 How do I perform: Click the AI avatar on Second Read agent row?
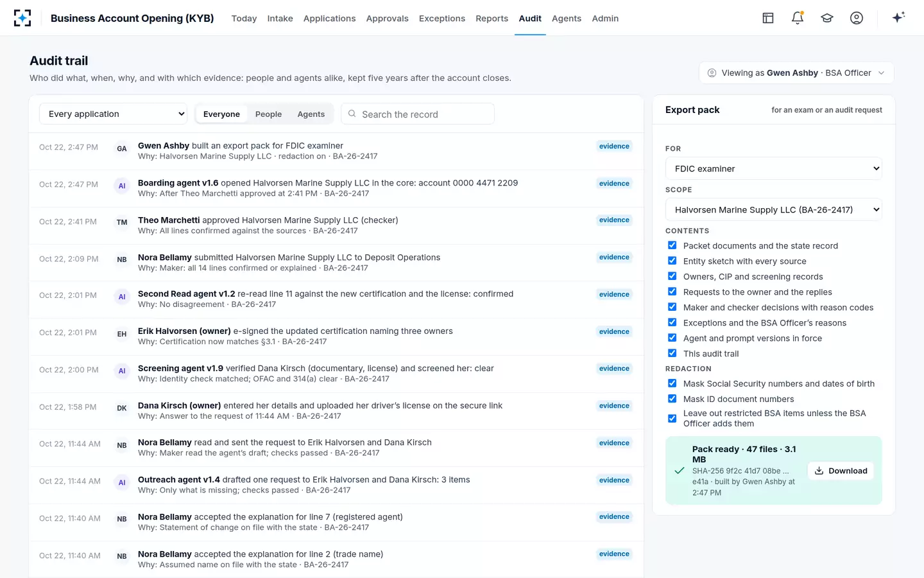pos(122,297)
